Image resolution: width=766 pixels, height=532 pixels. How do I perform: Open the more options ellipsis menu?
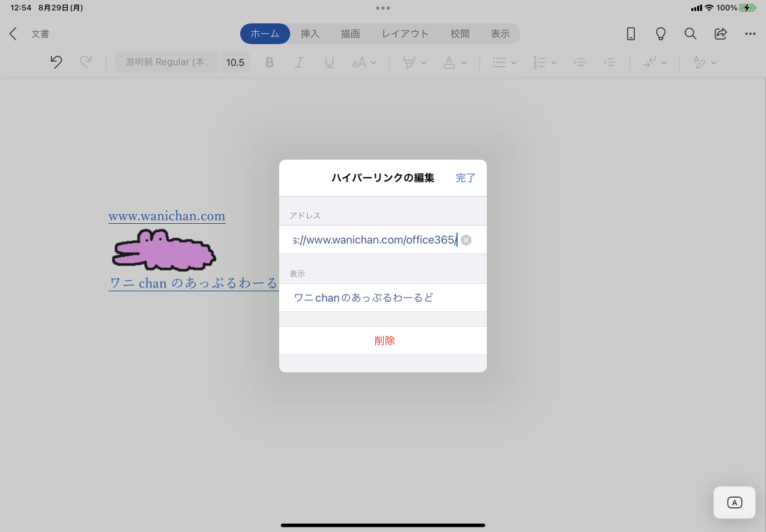tap(750, 34)
